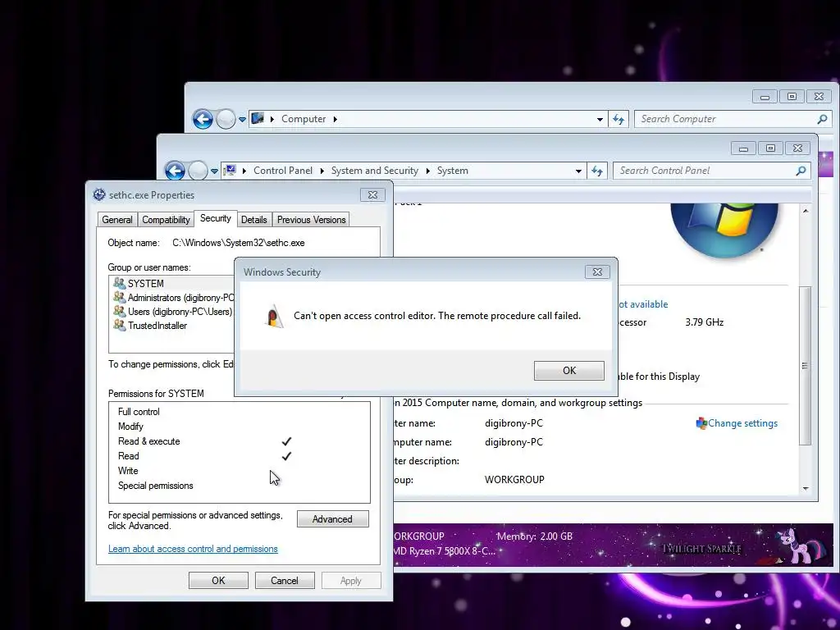Image resolution: width=840 pixels, height=630 pixels.
Task: Click the Control Panel icon in address bar
Action: [230, 171]
